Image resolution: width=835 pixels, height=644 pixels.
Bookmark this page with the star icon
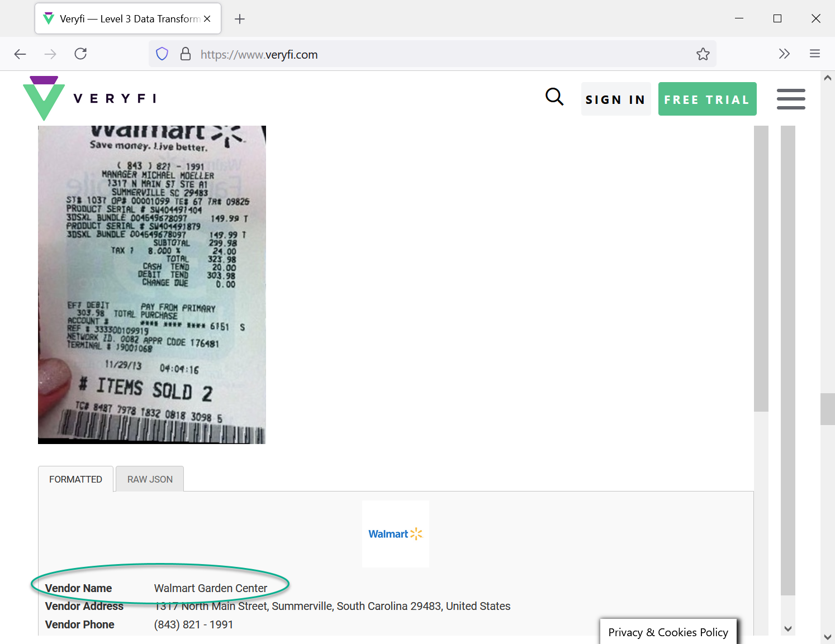pyautogui.click(x=703, y=54)
